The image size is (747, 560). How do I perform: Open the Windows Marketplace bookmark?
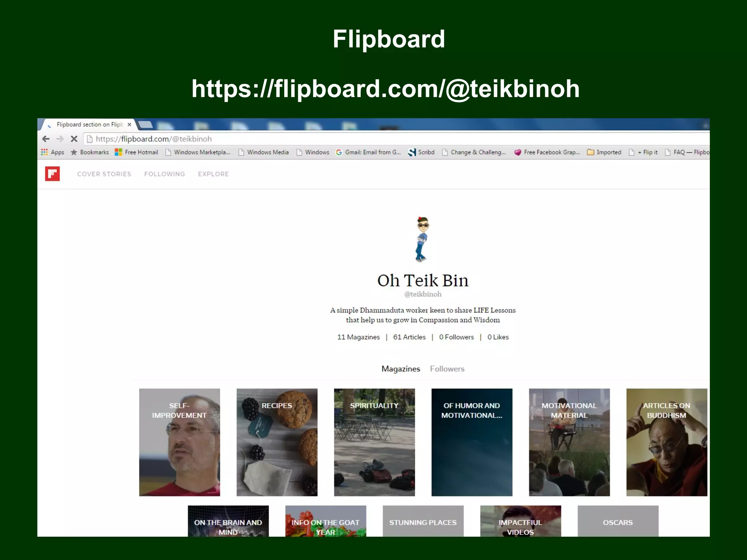click(x=198, y=152)
